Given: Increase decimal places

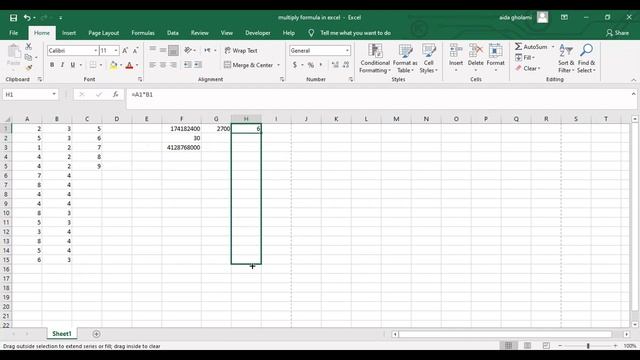Looking at the screenshot, I should point(335,65).
